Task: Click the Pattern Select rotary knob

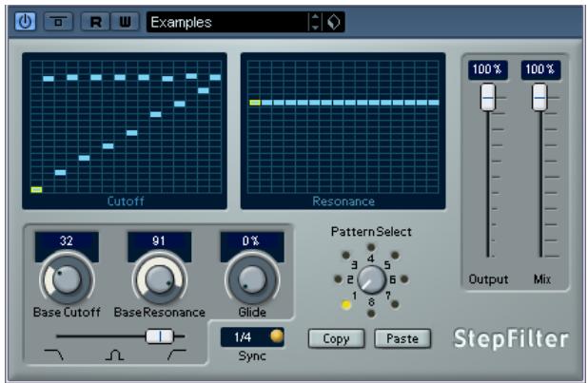Action: [x=371, y=279]
